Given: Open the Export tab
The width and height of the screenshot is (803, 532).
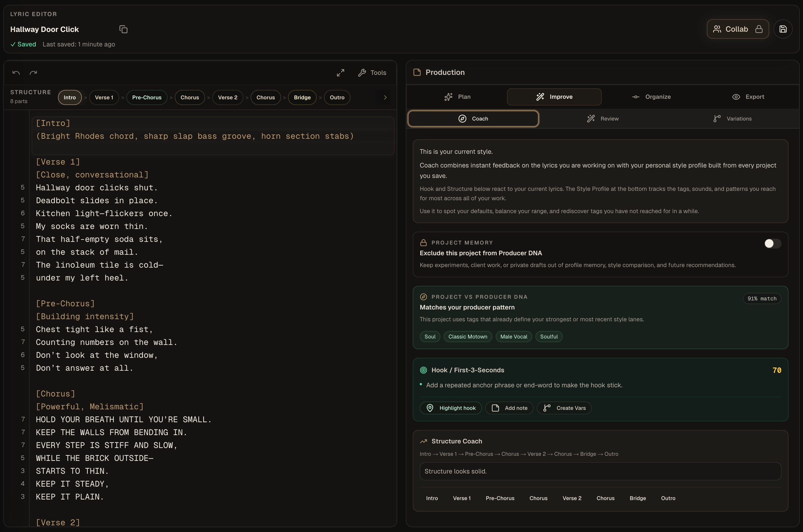Looking at the screenshot, I should coord(748,97).
